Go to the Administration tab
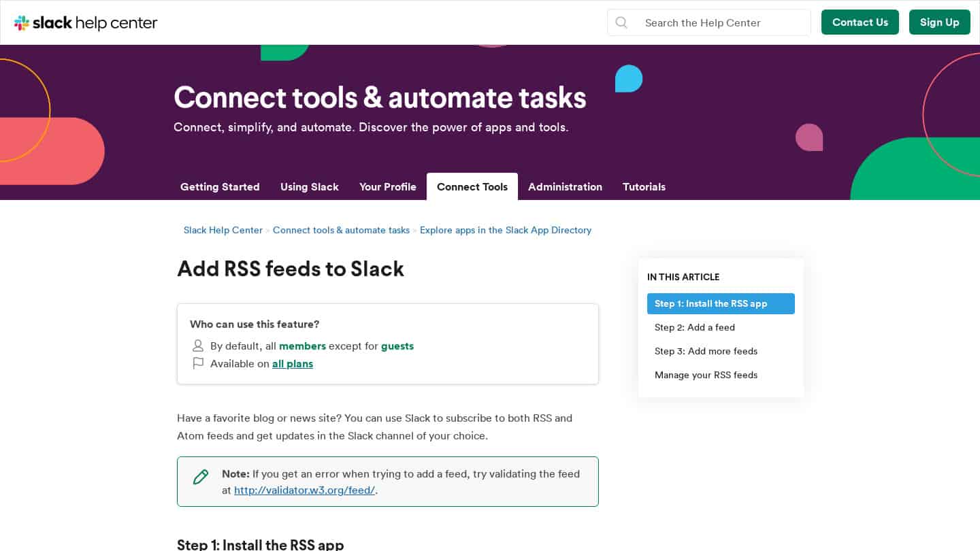This screenshot has height=551, width=980. [565, 186]
